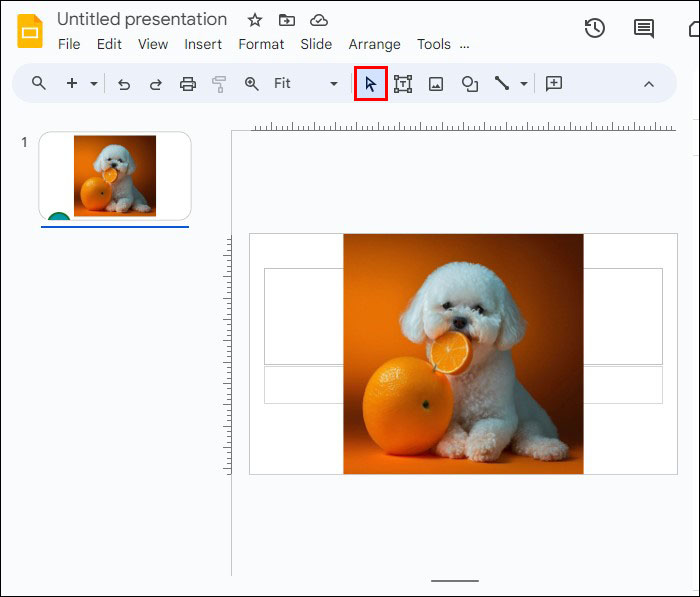Open the Arrange menu
Viewport: 700px width, 597px height.
[374, 44]
